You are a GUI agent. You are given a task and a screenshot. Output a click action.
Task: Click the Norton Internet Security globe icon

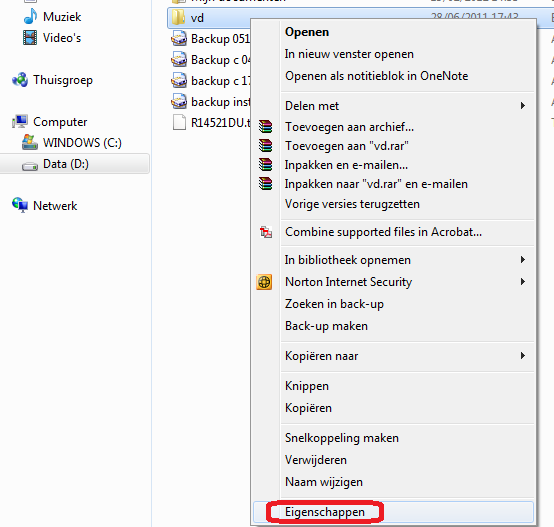(x=264, y=282)
